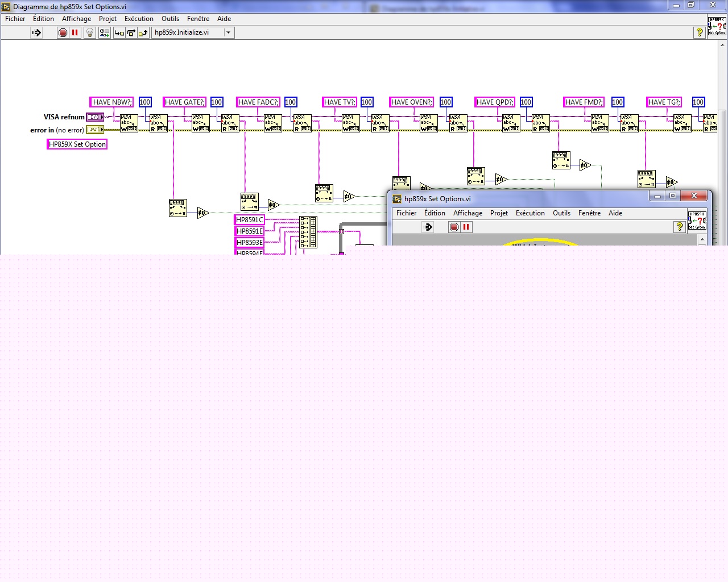Screen dimensions: 728x582
Task: Select the HAVE QPD?; string constant
Action: click(x=495, y=102)
